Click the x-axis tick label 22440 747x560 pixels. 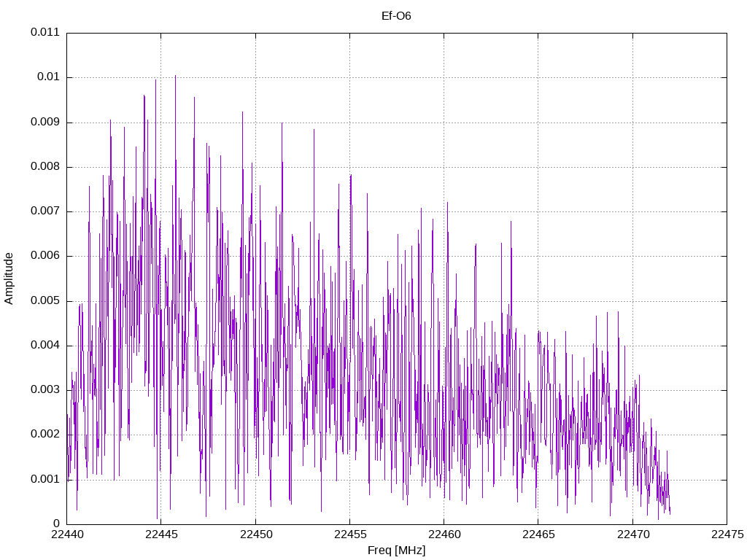tap(67, 534)
